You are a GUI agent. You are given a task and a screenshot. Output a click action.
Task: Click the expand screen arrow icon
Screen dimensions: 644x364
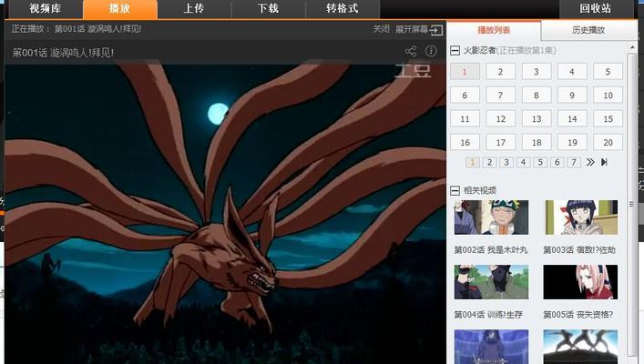click(x=436, y=30)
